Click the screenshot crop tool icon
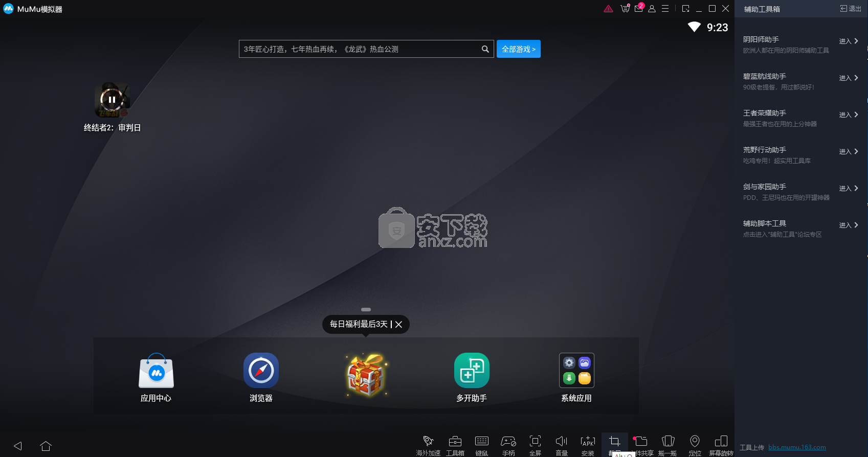The image size is (868, 457). (615, 441)
